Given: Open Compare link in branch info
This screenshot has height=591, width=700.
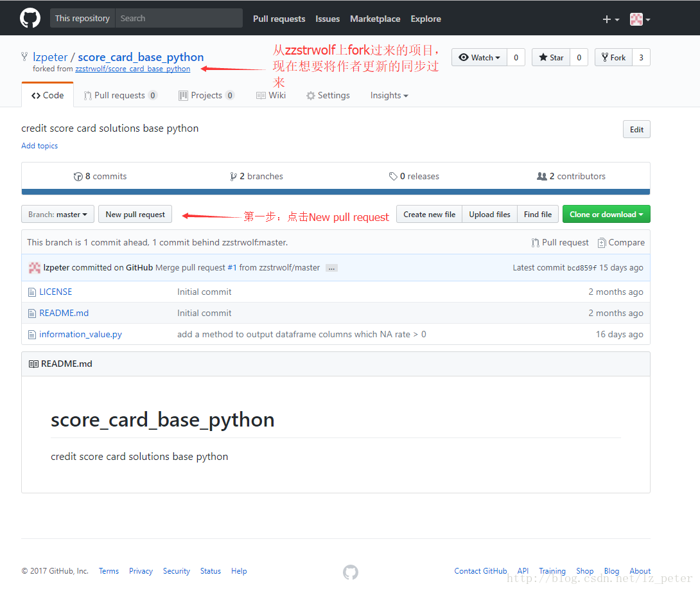Looking at the screenshot, I should tap(621, 243).
